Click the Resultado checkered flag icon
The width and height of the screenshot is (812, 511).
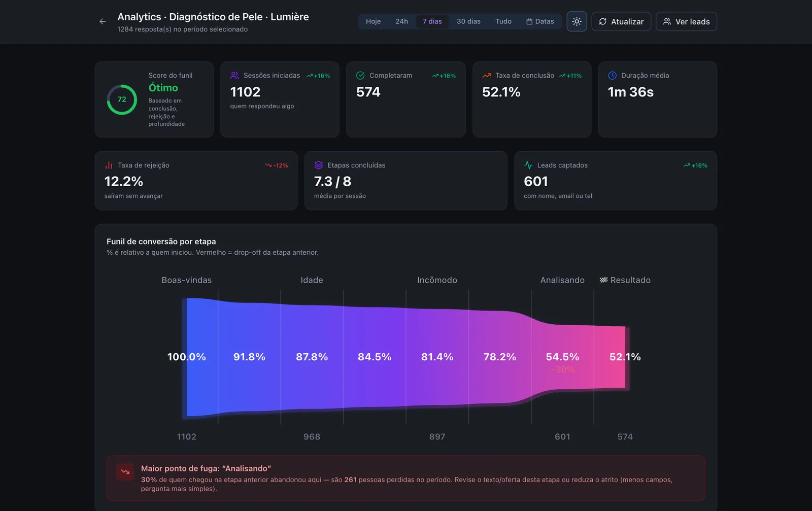603,280
